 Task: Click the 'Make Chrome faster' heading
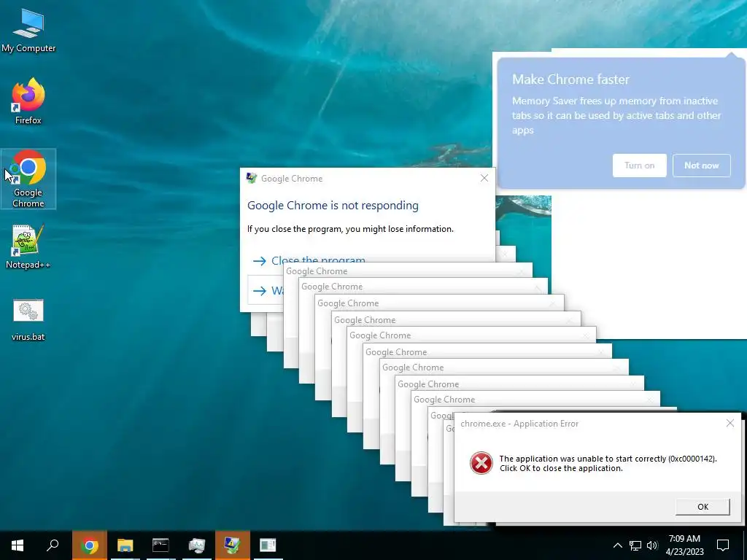click(570, 79)
